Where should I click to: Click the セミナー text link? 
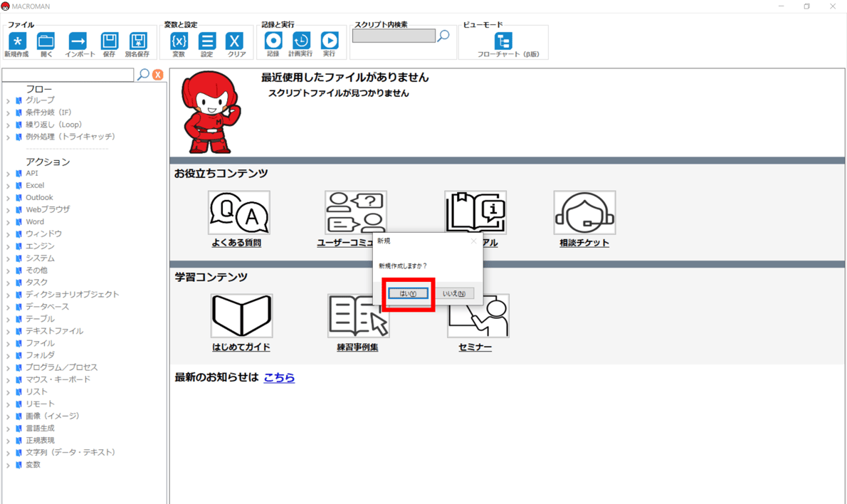coord(475,347)
